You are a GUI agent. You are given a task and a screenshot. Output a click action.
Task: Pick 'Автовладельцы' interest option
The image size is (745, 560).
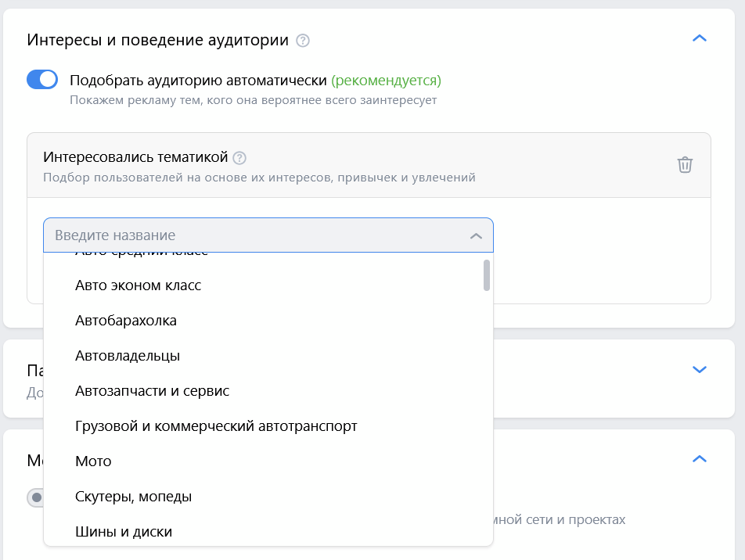click(x=268, y=356)
